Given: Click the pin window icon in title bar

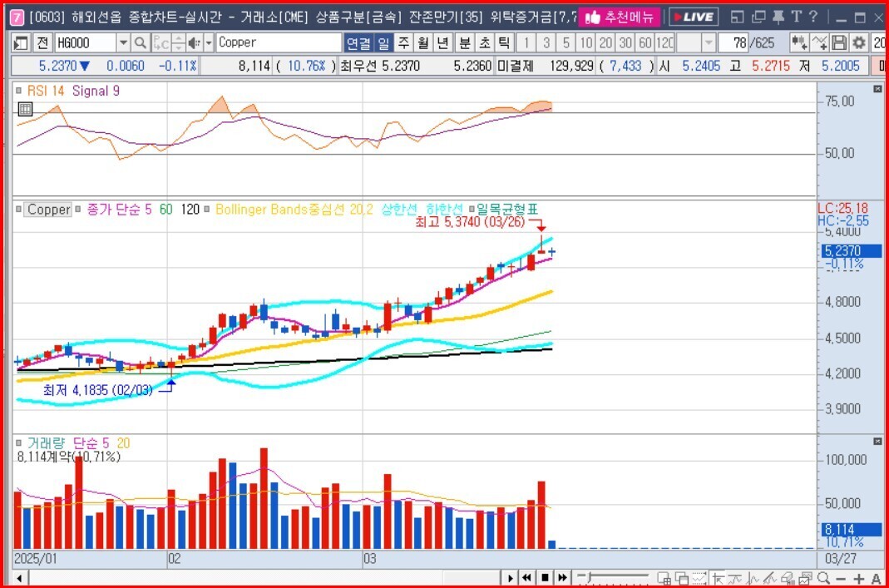Looking at the screenshot, I should point(778,17).
